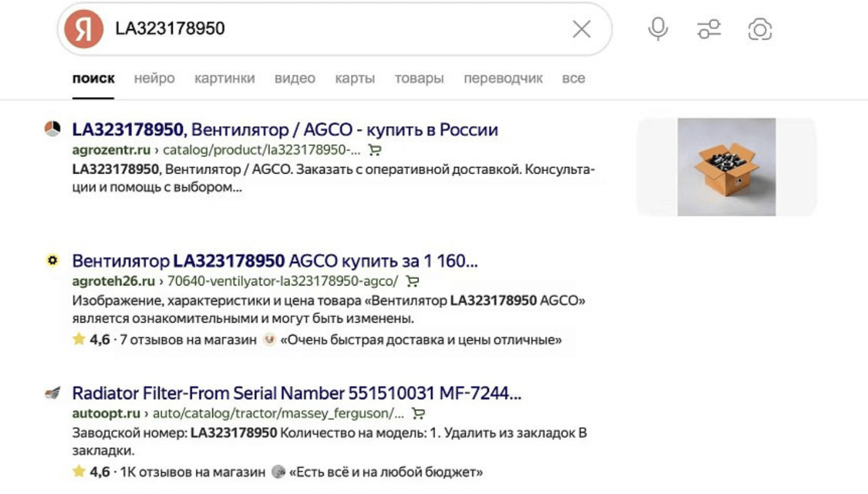Open 'Вентилятор LA323178950 AGCO купить за 1 160' link
Viewport: 868px width, 494px height.
275,261
